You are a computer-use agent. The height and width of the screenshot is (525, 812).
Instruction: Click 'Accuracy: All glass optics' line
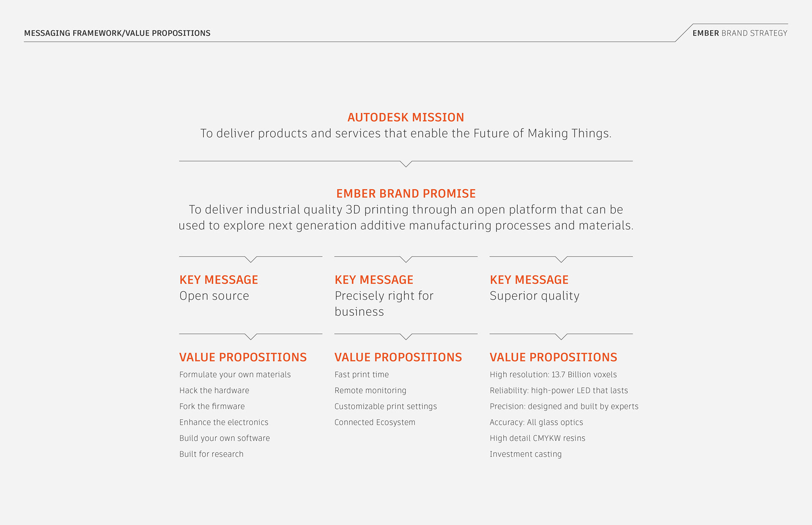tap(536, 422)
